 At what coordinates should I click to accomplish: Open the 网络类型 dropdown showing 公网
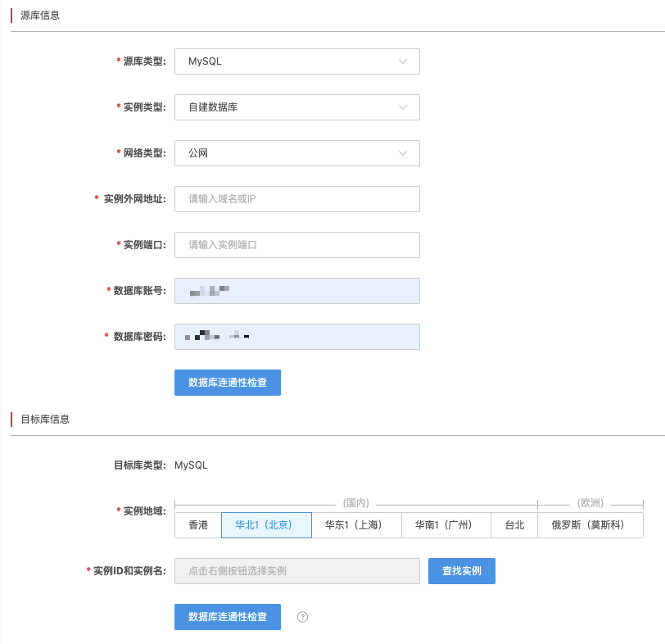point(296,153)
